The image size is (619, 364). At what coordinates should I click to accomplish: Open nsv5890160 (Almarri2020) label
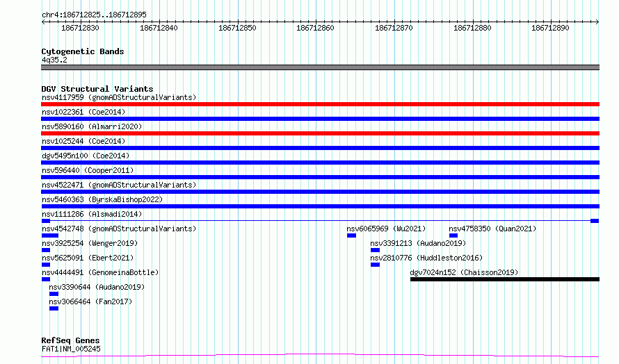(92, 126)
